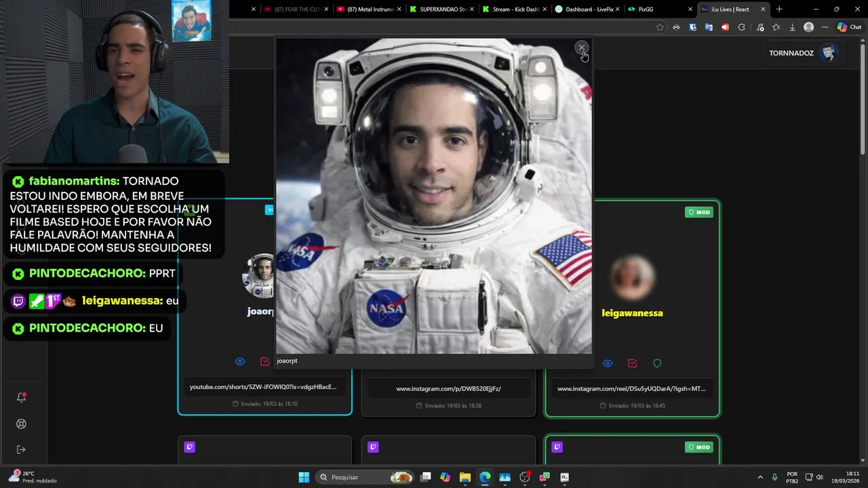Open browser downloads icon
This screenshot has height=488, width=868.
(x=792, y=27)
